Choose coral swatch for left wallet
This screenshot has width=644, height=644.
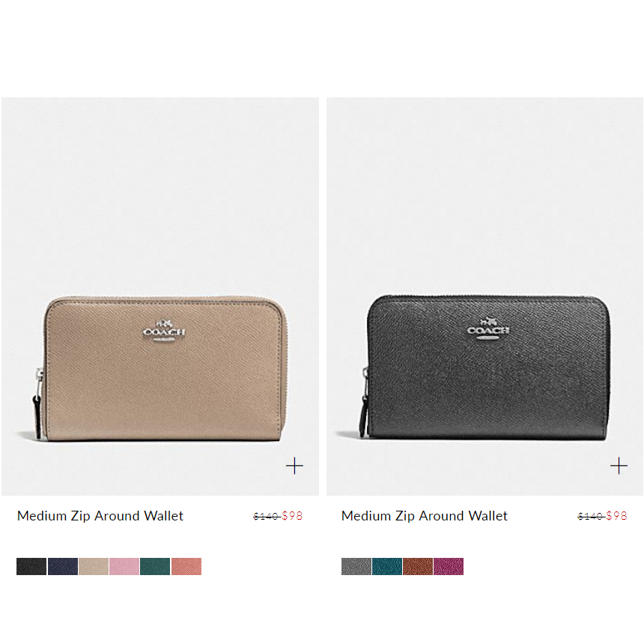click(186, 566)
